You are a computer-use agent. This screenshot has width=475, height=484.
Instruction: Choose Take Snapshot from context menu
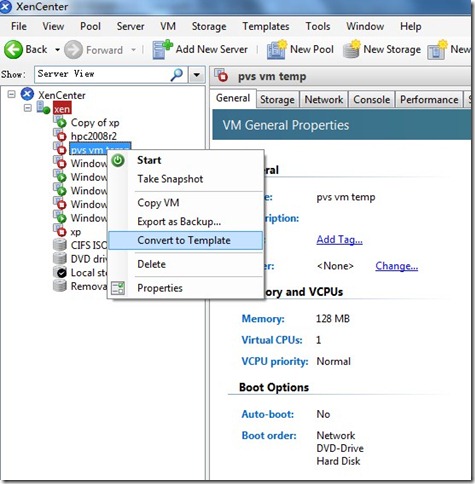186,179
